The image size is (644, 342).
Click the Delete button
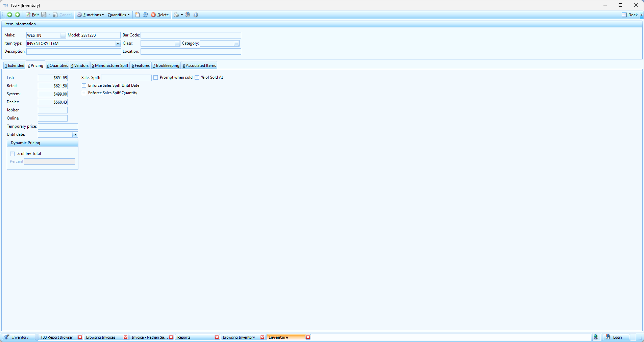160,15
